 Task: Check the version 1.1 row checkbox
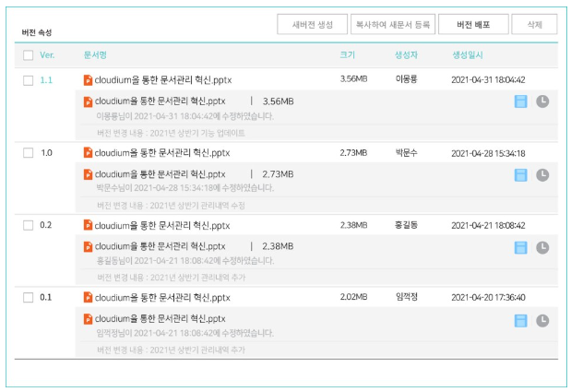pyautogui.click(x=28, y=80)
